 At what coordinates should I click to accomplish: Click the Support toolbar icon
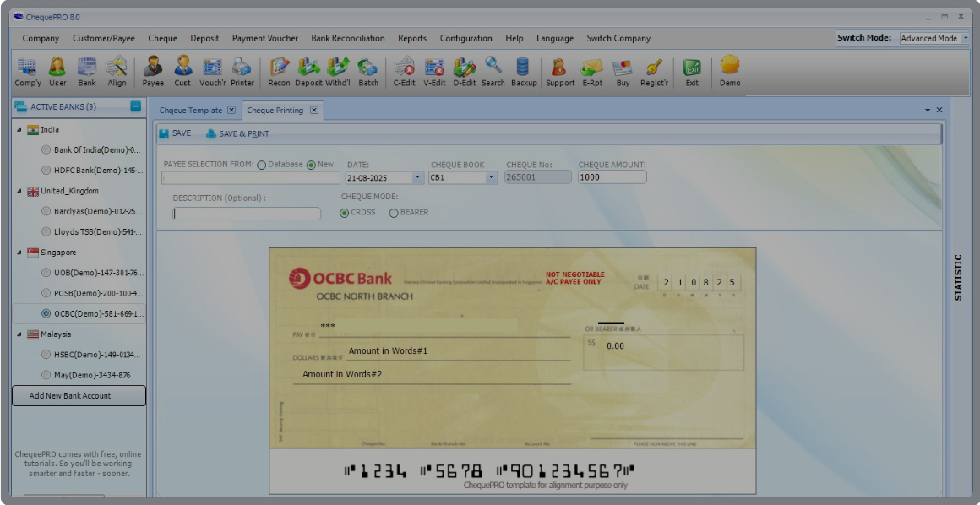coord(560,71)
